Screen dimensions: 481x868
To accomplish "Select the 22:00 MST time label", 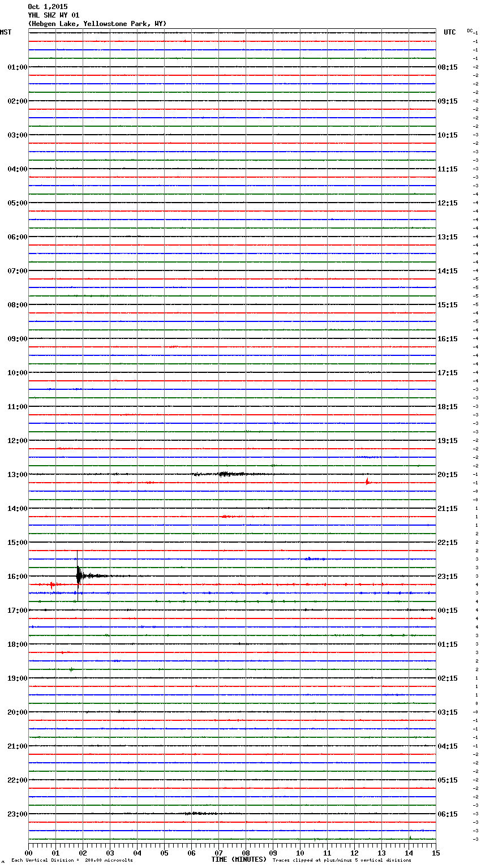I will click(18, 780).
